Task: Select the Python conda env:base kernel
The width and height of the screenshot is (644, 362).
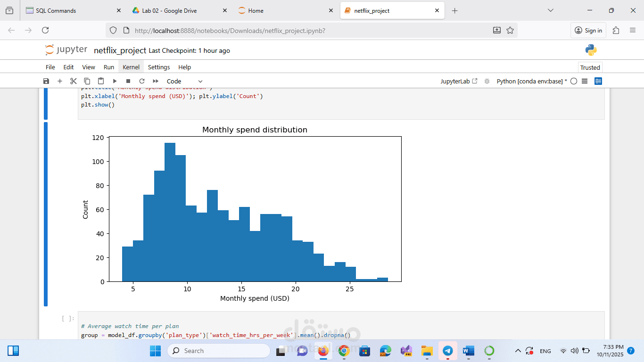Action: pos(532,81)
